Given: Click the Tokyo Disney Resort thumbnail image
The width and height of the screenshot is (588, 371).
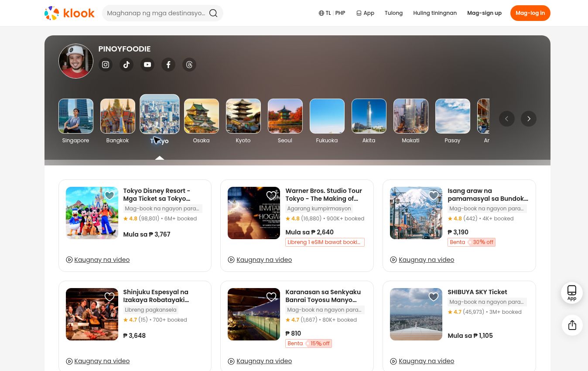Looking at the screenshot, I should click(92, 213).
